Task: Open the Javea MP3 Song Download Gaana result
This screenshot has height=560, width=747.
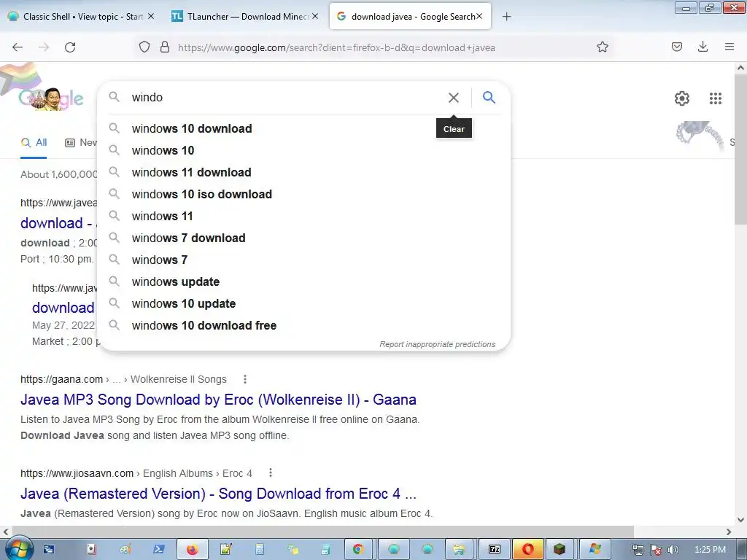Action: click(218, 400)
